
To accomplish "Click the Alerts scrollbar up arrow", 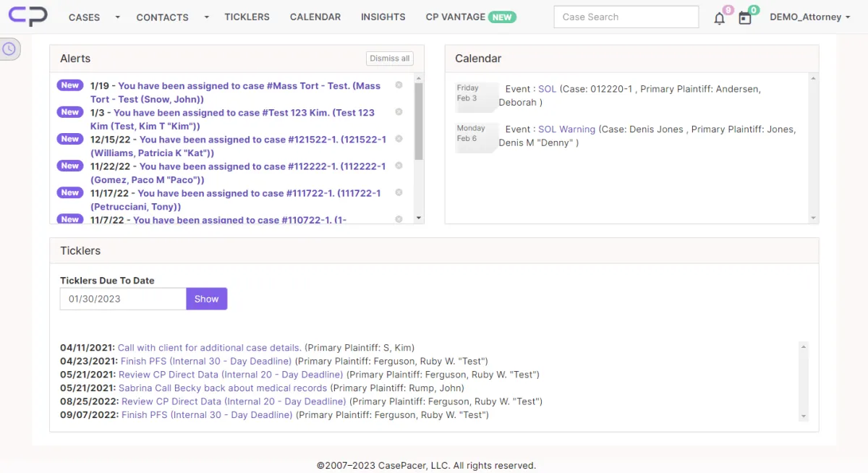I will 418,77.
